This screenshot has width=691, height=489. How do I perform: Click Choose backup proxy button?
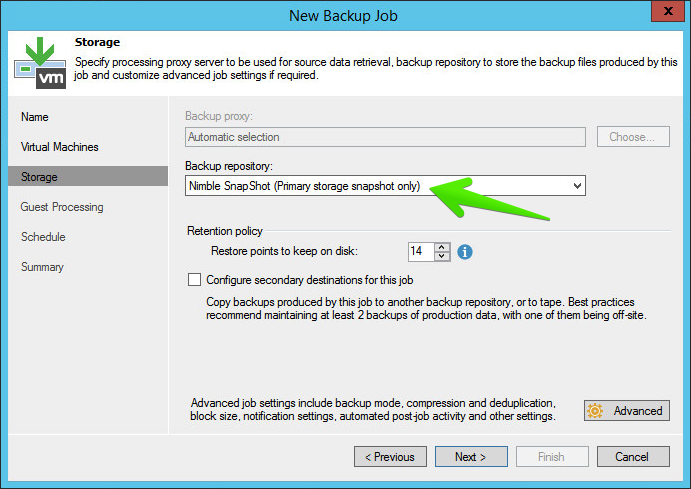[633, 137]
